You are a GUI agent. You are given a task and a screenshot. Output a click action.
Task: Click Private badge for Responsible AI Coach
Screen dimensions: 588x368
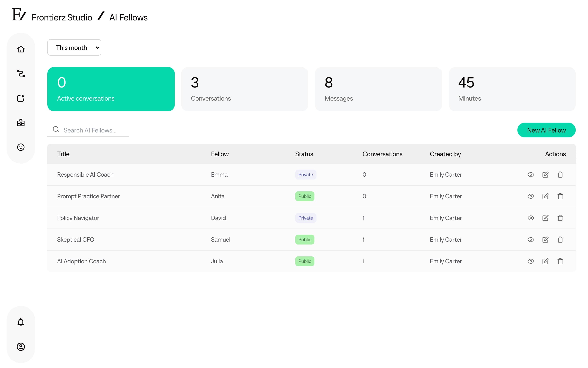pos(305,175)
